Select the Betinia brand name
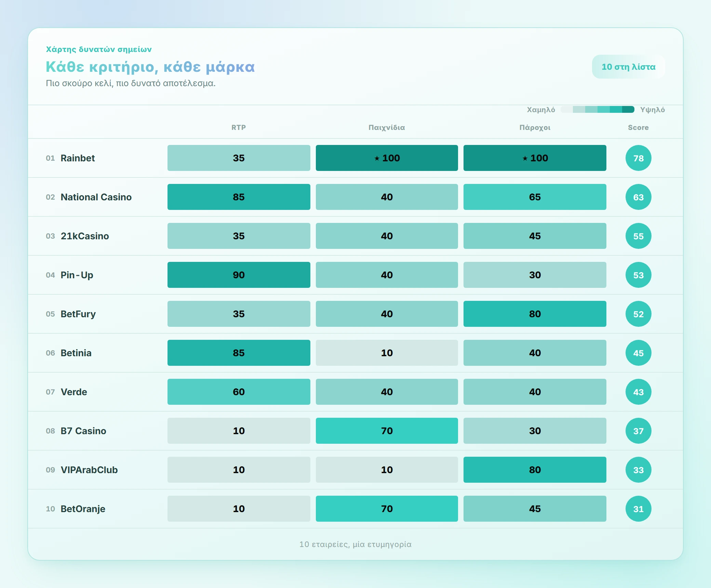The width and height of the screenshot is (711, 588). click(x=76, y=353)
